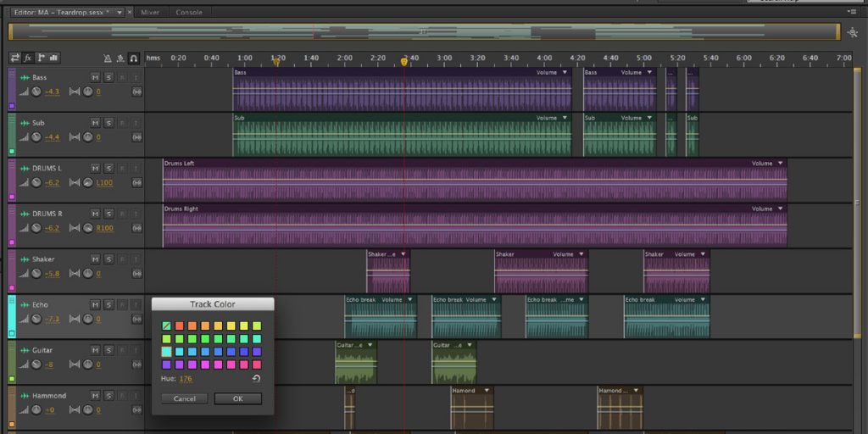Toggle the metronome icon

107,58
